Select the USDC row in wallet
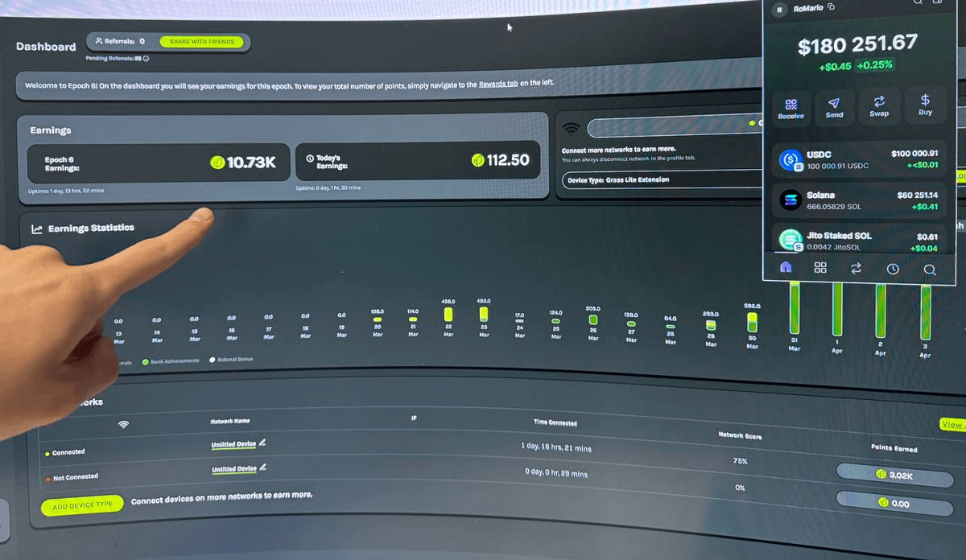The width and height of the screenshot is (966, 560). [860, 159]
